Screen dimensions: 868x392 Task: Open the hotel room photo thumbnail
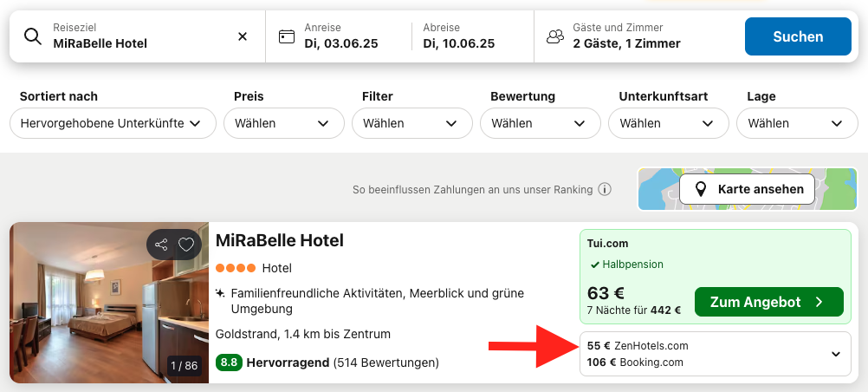[x=109, y=303]
